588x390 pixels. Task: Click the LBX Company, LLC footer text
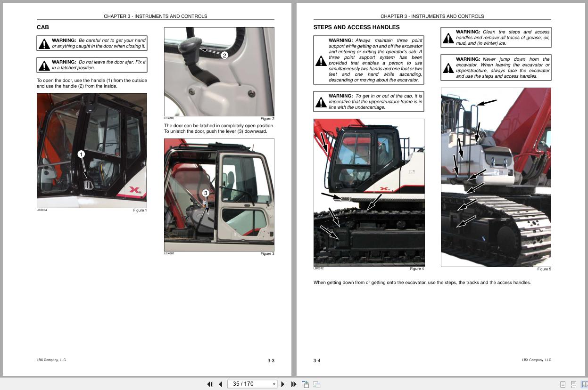[51, 360]
